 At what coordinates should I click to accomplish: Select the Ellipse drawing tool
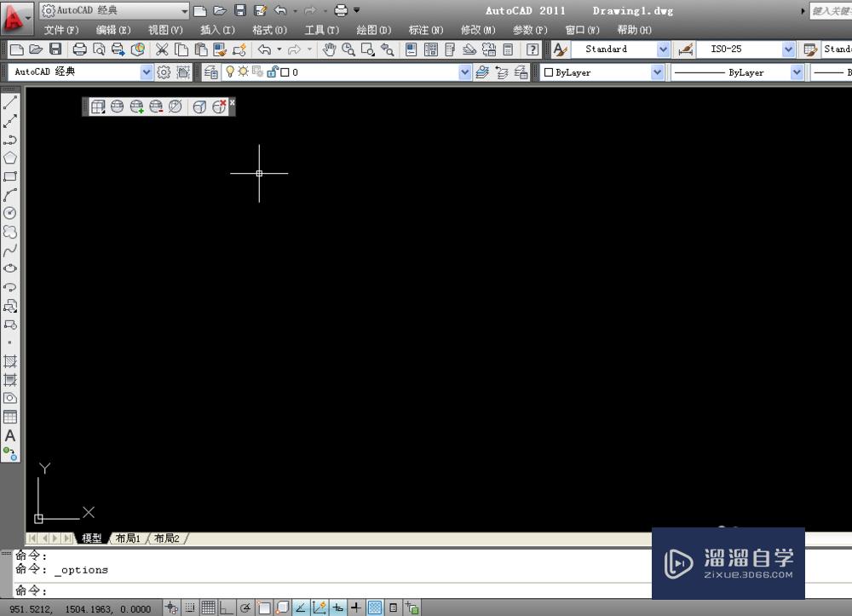[x=10, y=269]
